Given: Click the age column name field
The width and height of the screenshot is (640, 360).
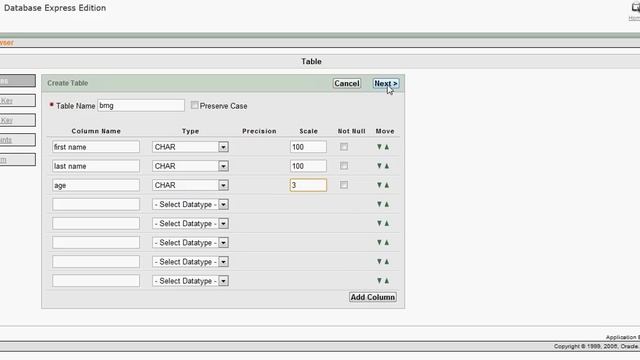Looking at the screenshot, I should (96, 185).
